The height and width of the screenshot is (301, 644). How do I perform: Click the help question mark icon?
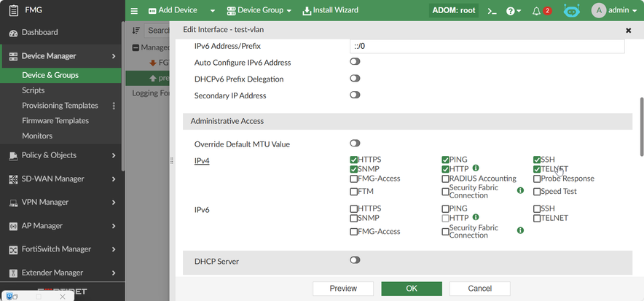pyautogui.click(x=510, y=11)
